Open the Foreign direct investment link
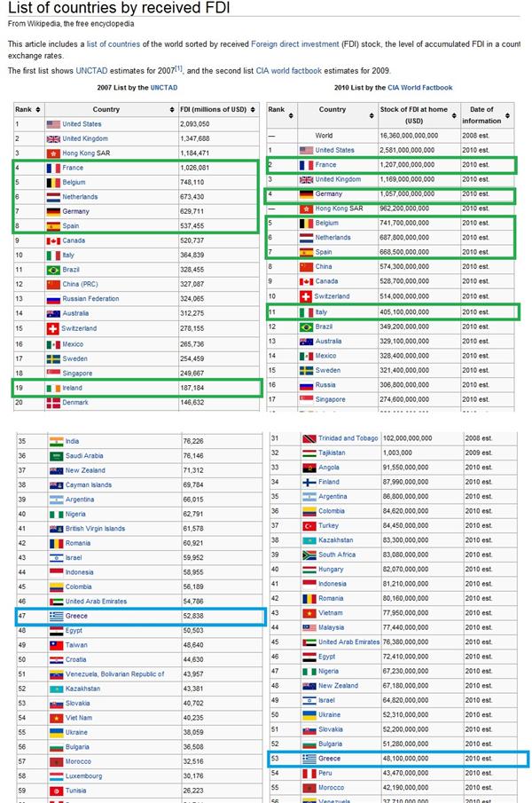Screen dimensions: 532x803 click(x=295, y=44)
